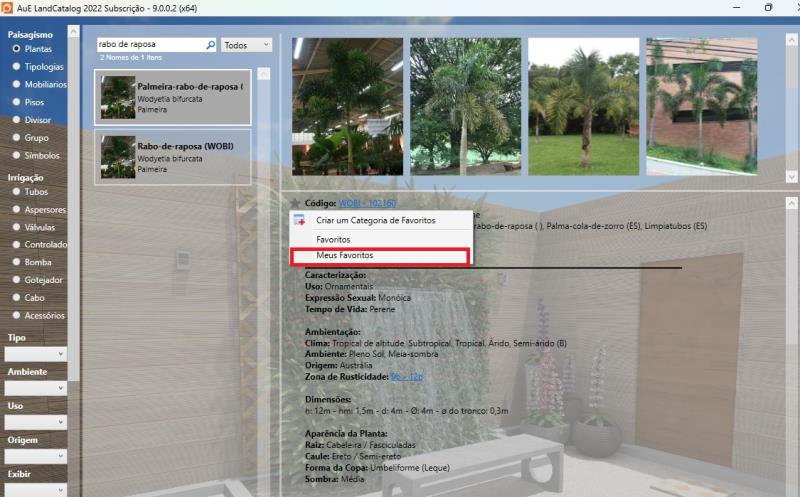Select the Grupo radio button

pos(16,138)
